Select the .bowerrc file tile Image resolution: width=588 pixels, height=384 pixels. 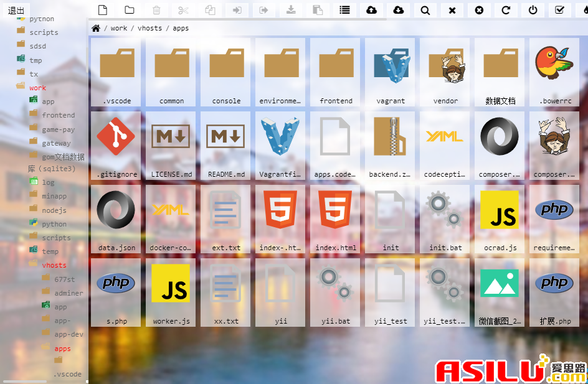pos(555,72)
